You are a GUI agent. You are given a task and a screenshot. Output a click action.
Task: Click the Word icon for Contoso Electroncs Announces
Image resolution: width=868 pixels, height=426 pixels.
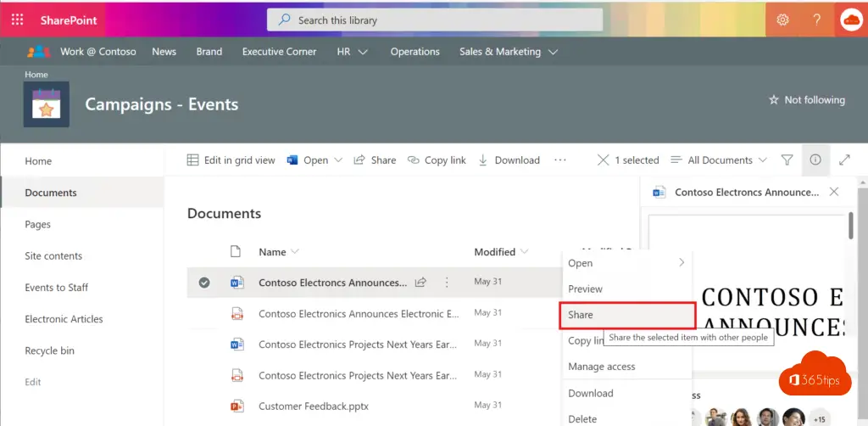coord(237,283)
